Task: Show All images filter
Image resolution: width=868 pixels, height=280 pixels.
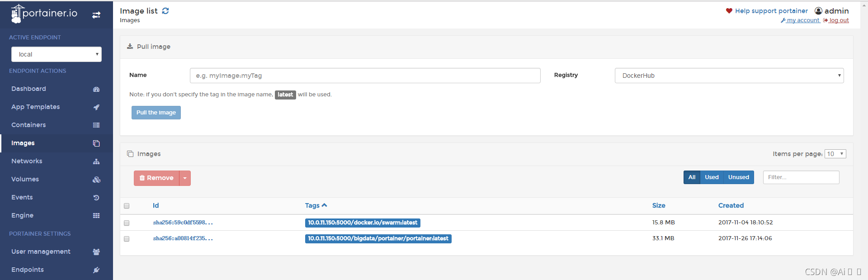Action: pos(692,177)
